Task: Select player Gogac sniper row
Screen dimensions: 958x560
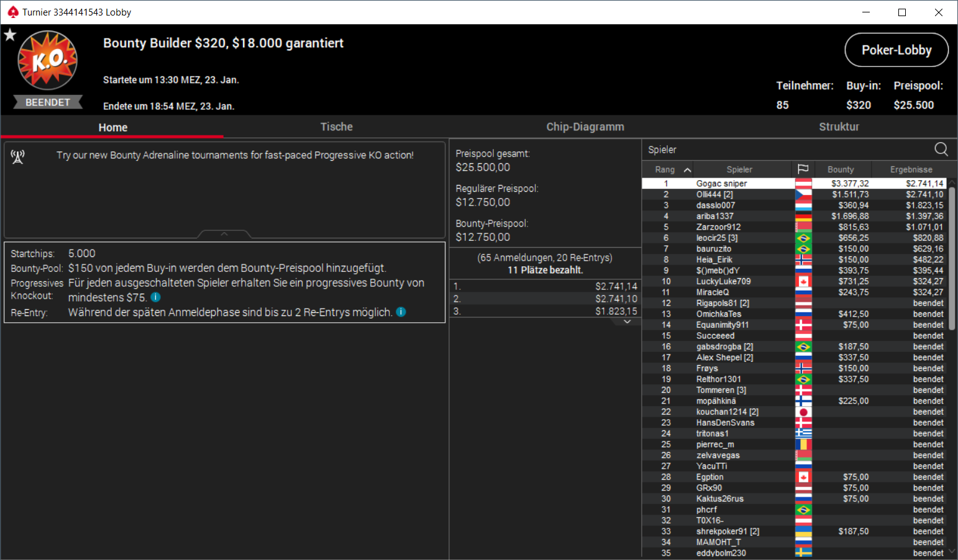Action: [794, 183]
